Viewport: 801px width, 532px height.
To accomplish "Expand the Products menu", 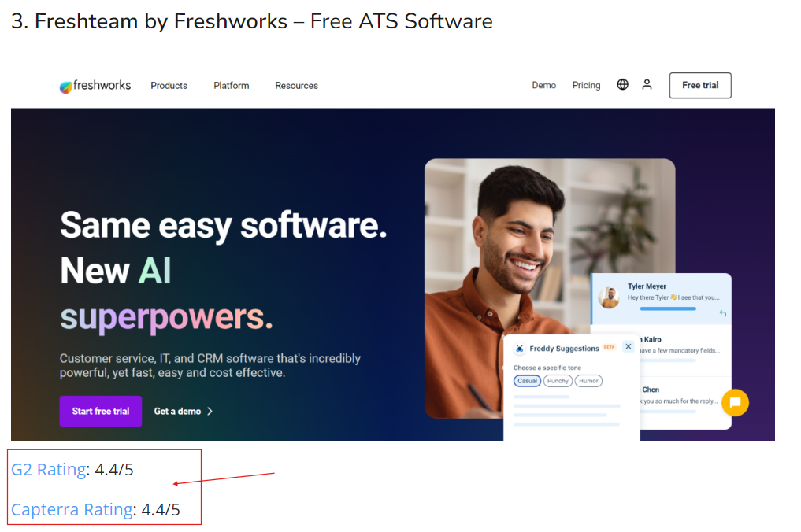I will coord(169,86).
